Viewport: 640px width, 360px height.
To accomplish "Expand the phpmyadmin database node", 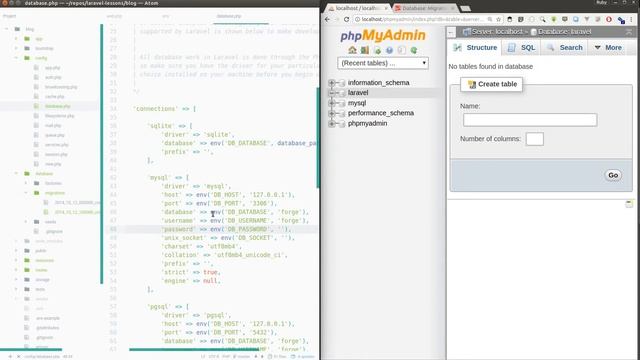I will (331, 124).
